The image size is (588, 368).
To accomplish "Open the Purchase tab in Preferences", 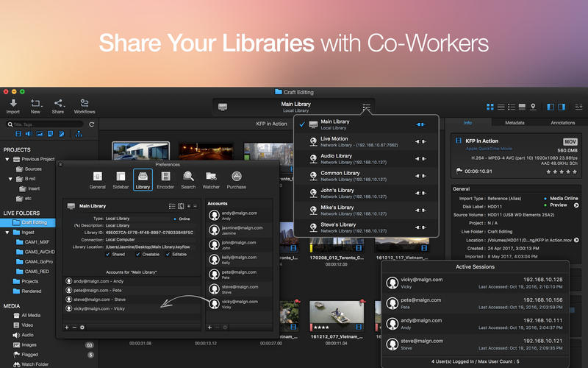I will point(236,180).
